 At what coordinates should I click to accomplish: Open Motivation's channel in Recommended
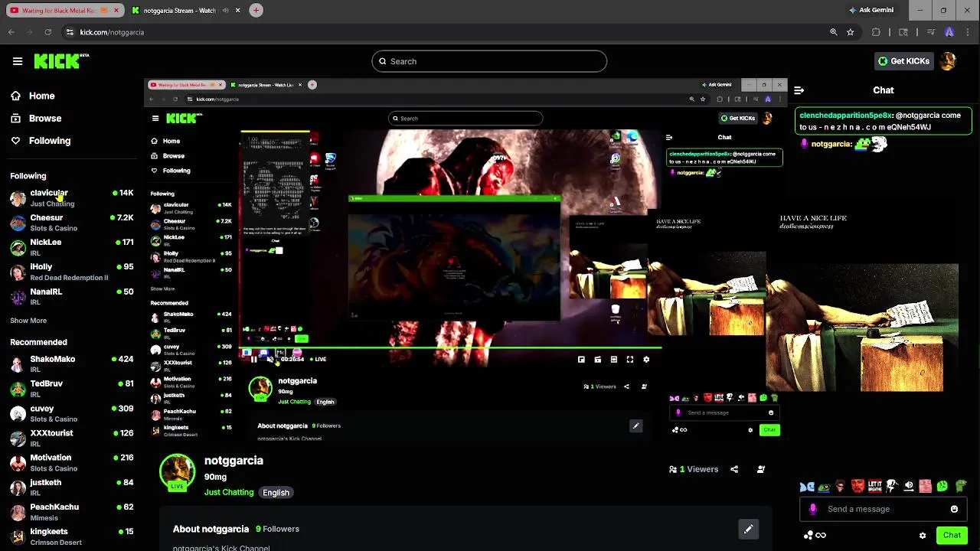pos(72,462)
